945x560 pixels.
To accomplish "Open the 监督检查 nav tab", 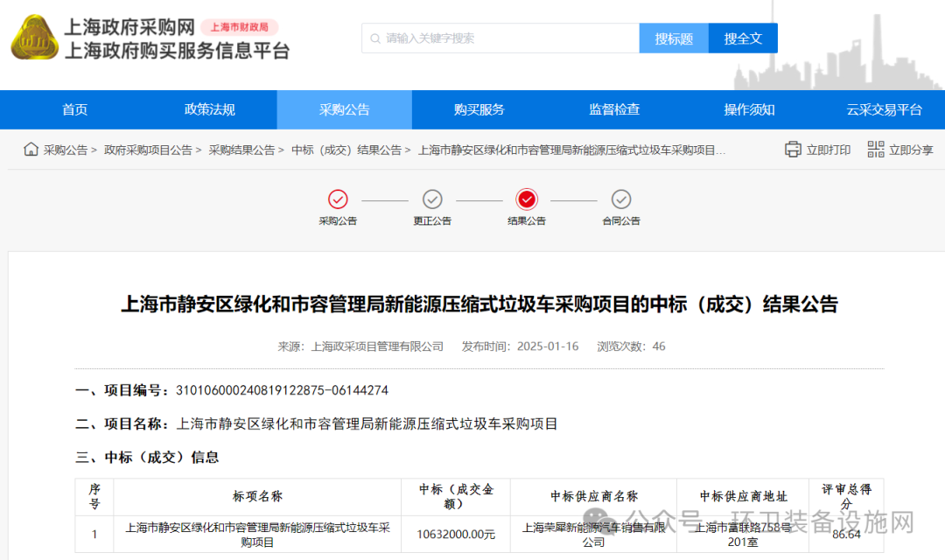I will point(614,109).
